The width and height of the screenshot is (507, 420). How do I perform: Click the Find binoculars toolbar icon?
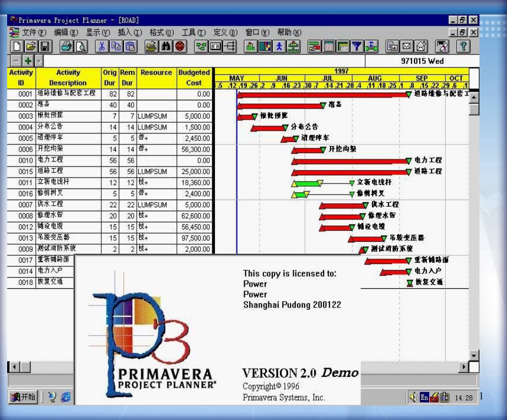[167, 46]
